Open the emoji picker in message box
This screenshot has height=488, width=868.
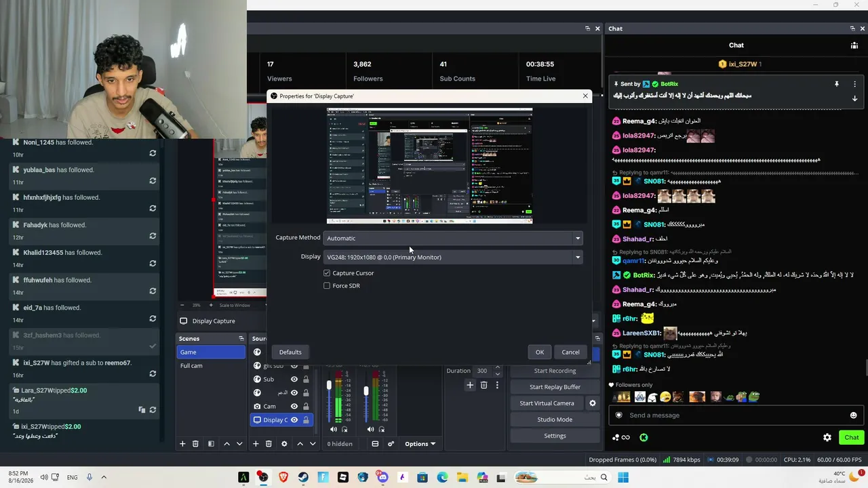(853, 415)
